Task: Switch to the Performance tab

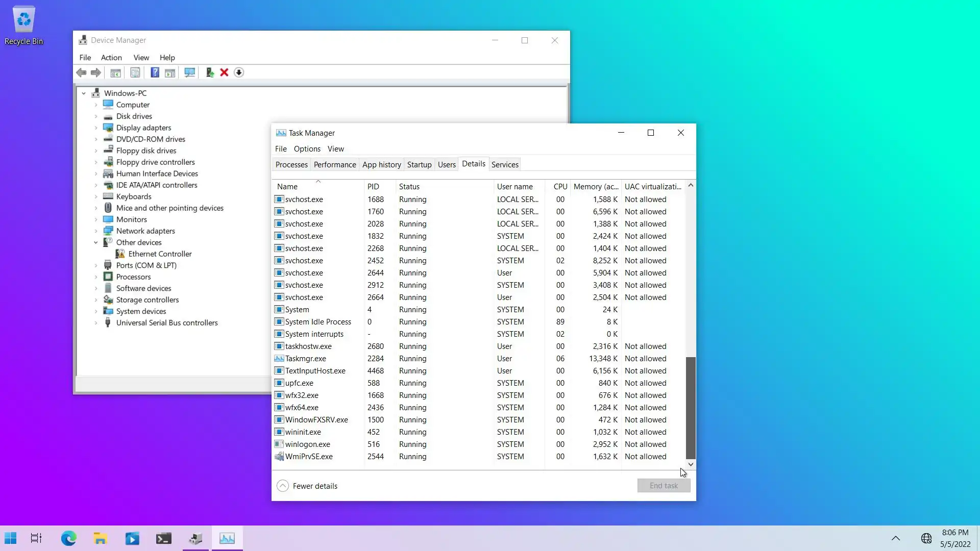Action: pyautogui.click(x=335, y=164)
